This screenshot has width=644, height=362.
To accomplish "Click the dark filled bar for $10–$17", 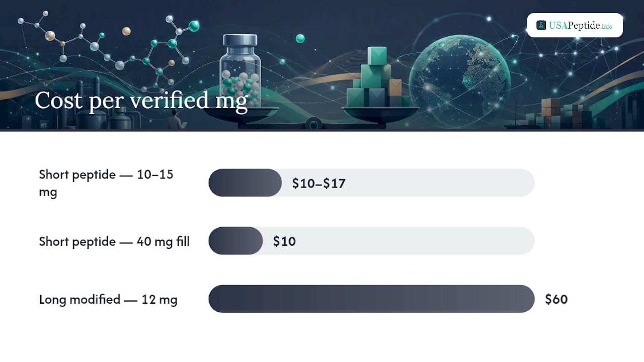I will (245, 183).
